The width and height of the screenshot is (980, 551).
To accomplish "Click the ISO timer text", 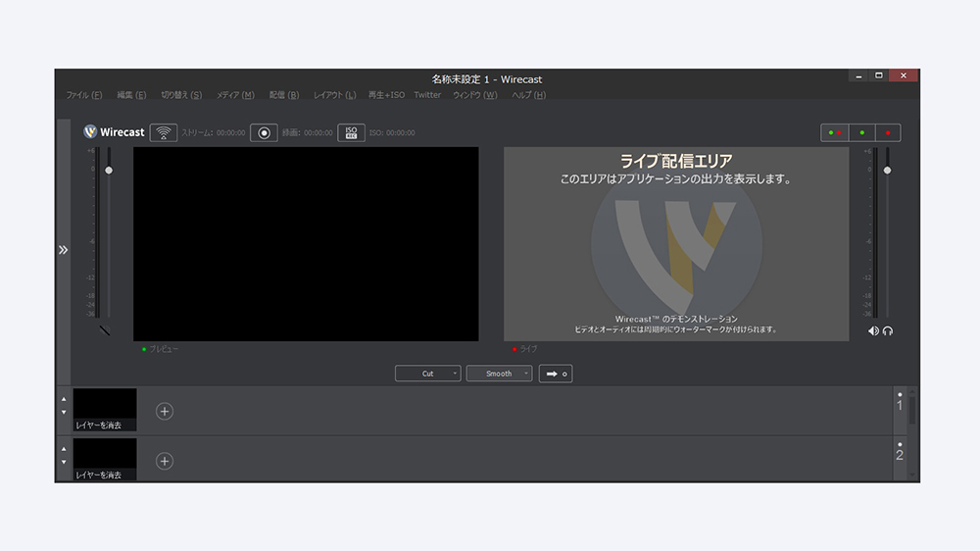I will pos(392,132).
